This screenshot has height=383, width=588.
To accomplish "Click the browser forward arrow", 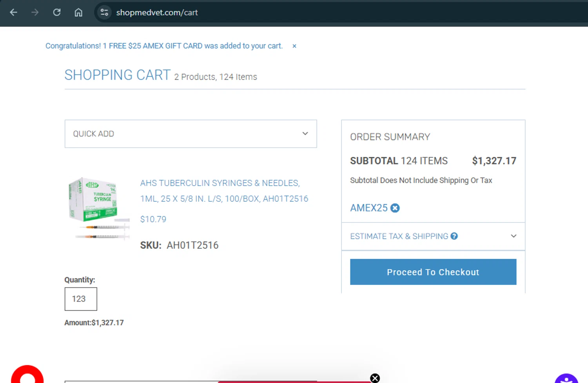I will point(35,13).
